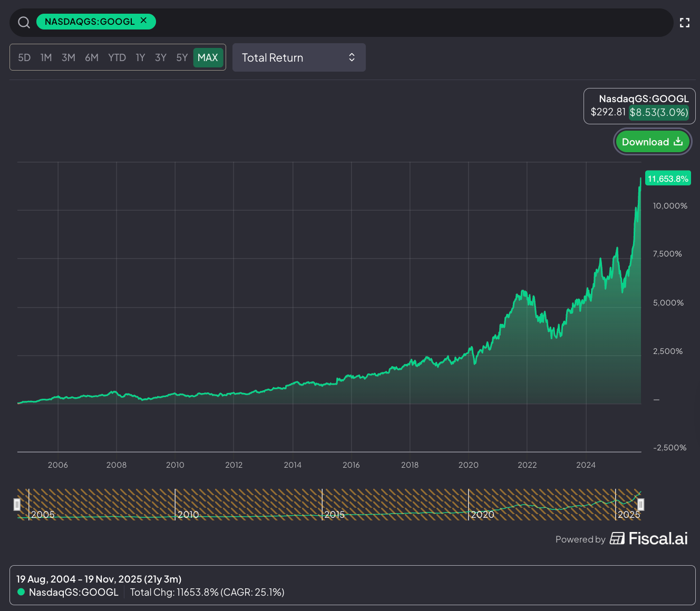Click the 2006 x-axis label
Image resolution: width=700 pixels, height=611 pixels.
[58, 465]
